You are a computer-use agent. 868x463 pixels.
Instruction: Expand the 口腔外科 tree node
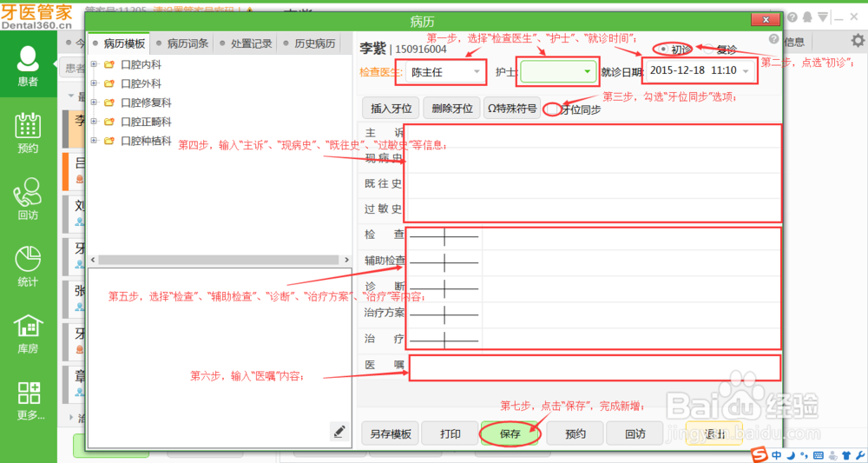point(94,83)
